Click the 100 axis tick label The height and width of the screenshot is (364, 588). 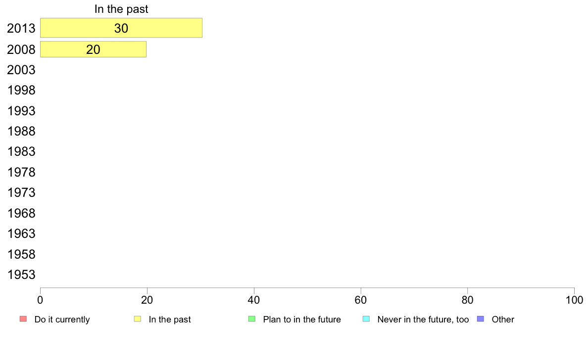pos(574,300)
